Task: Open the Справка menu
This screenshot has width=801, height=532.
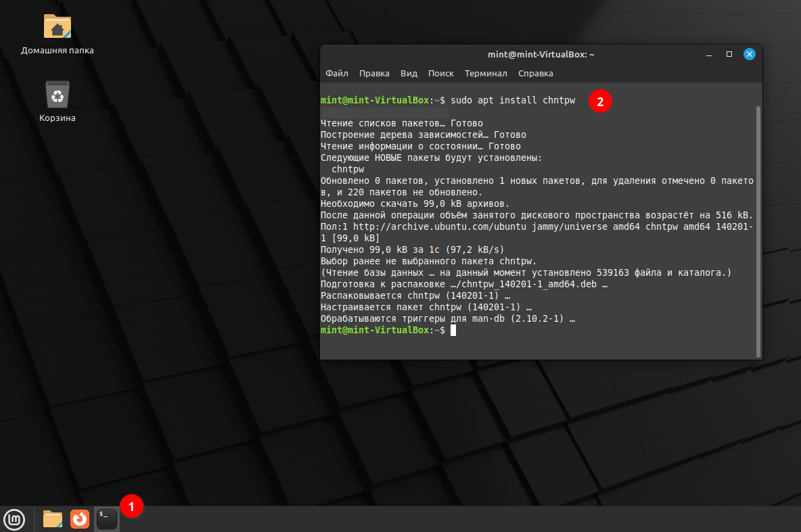Action: point(535,73)
